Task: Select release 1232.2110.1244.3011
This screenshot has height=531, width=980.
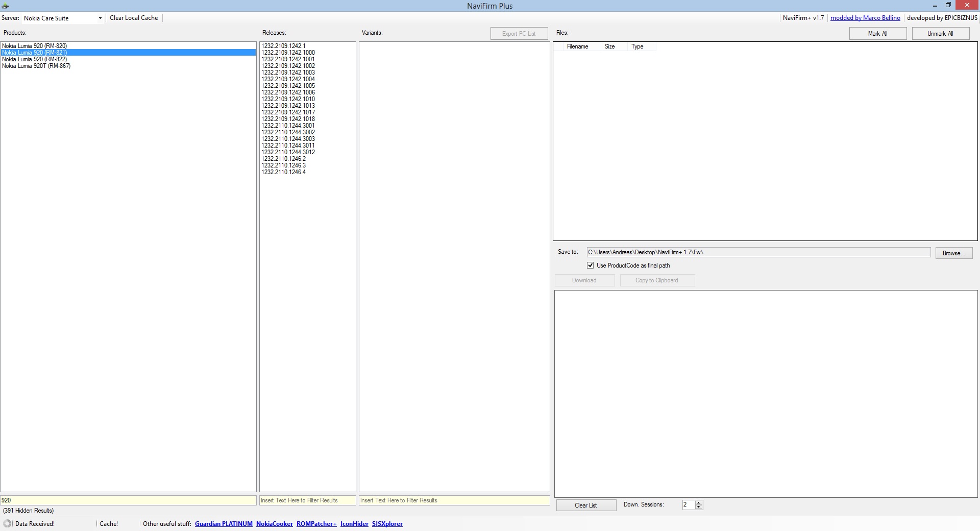Action: click(x=308, y=146)
